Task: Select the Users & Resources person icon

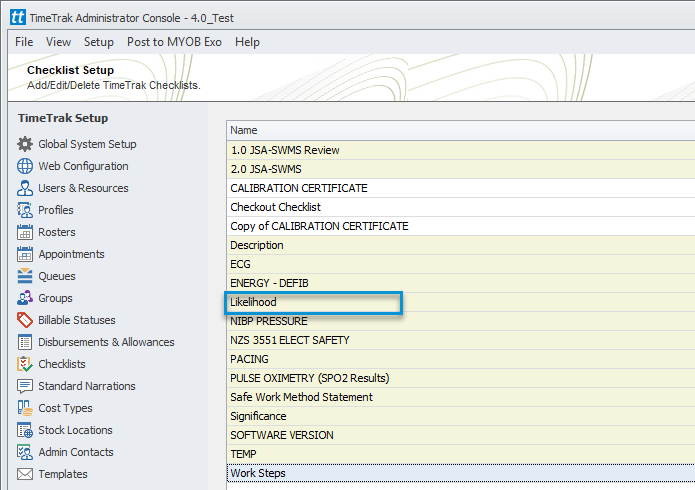Action: pyautogui.click(x=25, y=188)
